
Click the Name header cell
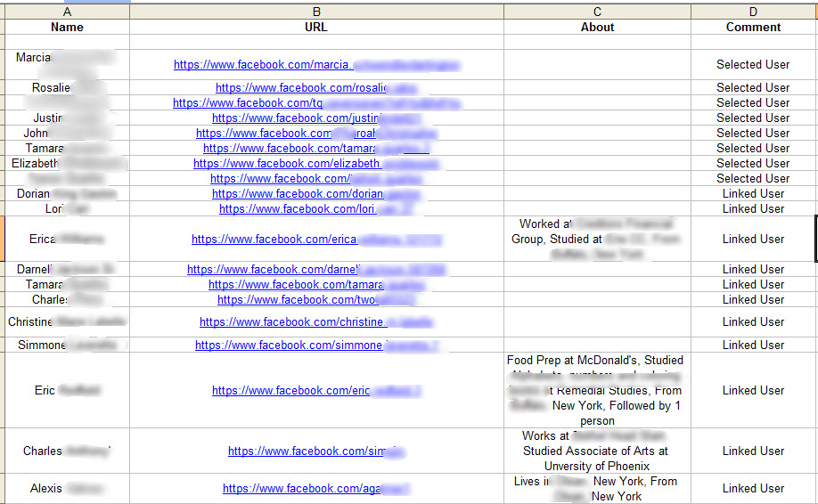click(68, 27)
